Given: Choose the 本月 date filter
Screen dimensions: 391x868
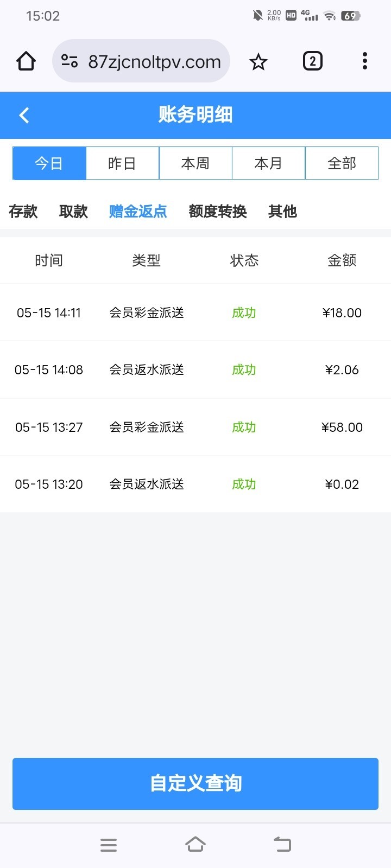Looking at the screenshot, I should (268, 163).
